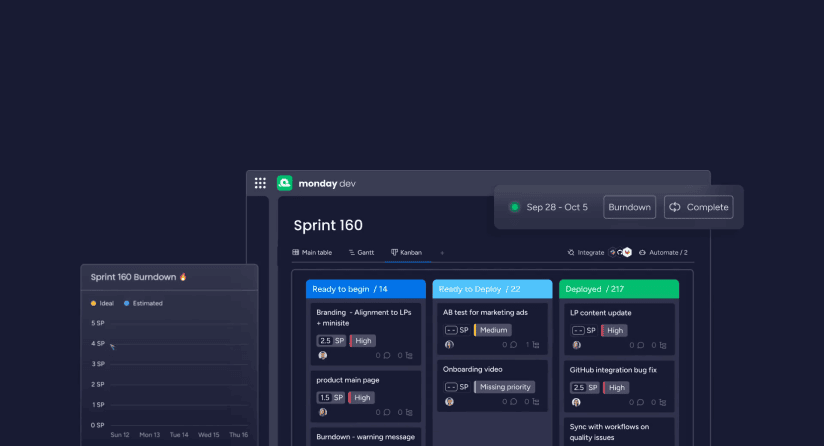Open High priority dropdown on GitHub integration card
Image resolution: width=824 pixels, height=446 pixels.
(615, 387)
